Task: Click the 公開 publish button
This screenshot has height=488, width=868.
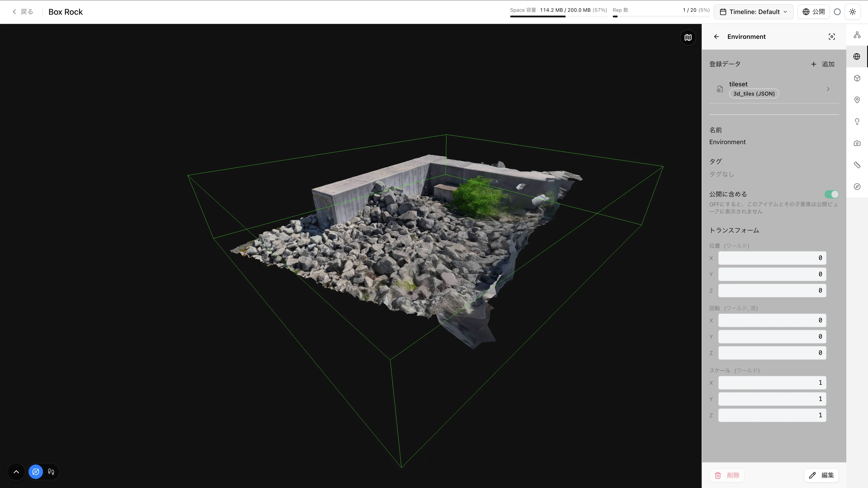Action: [x=814, y=12]
